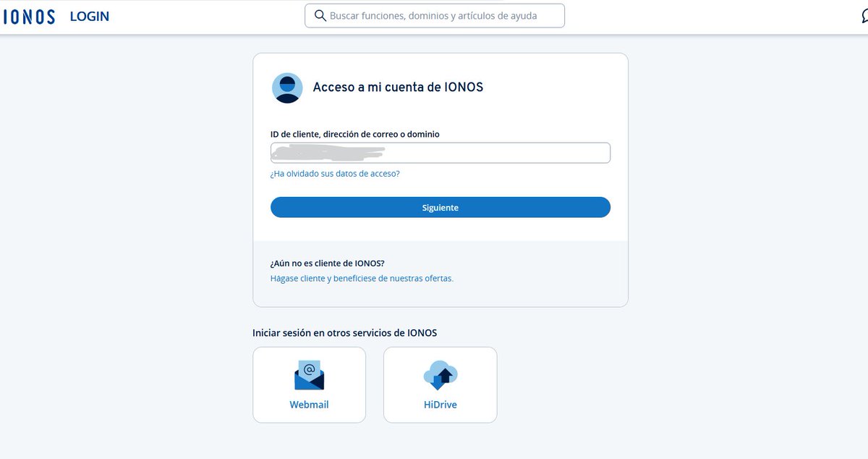
Task: Select the customer ID input field
Action: point(440,152)
